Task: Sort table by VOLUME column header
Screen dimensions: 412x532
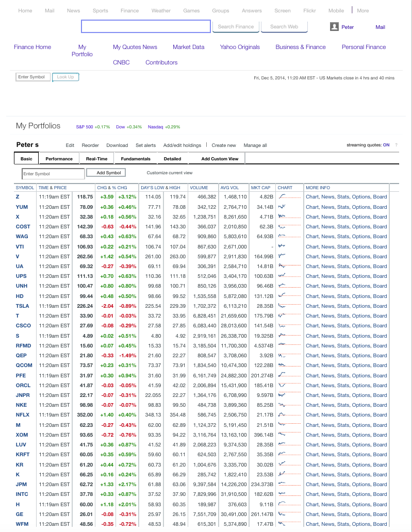Action: 199,188
